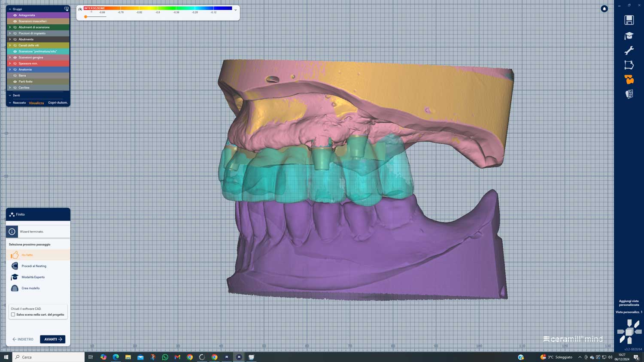
Task: Click the Windows taskbar Cerca search box
Action: pos(49,357)
